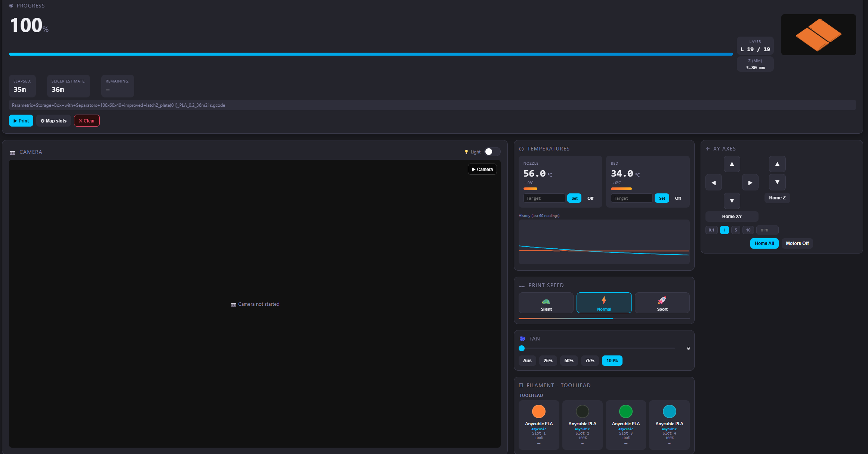Focus the nozzle Target temperature field

click(x=544, y=198)
